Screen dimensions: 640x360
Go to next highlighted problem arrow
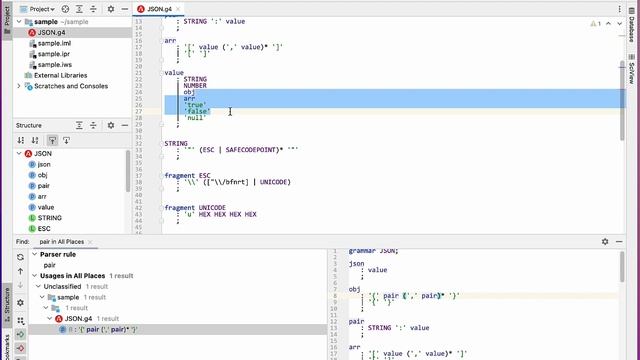point(619,24)
